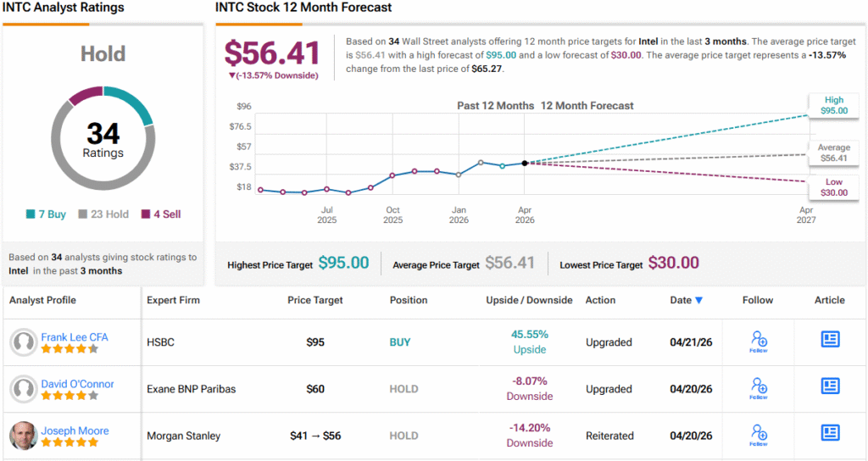Viewport: 868px width, 461px height.
Task: Open Frank Lee's profile avatar
Action: coord(23,342)
